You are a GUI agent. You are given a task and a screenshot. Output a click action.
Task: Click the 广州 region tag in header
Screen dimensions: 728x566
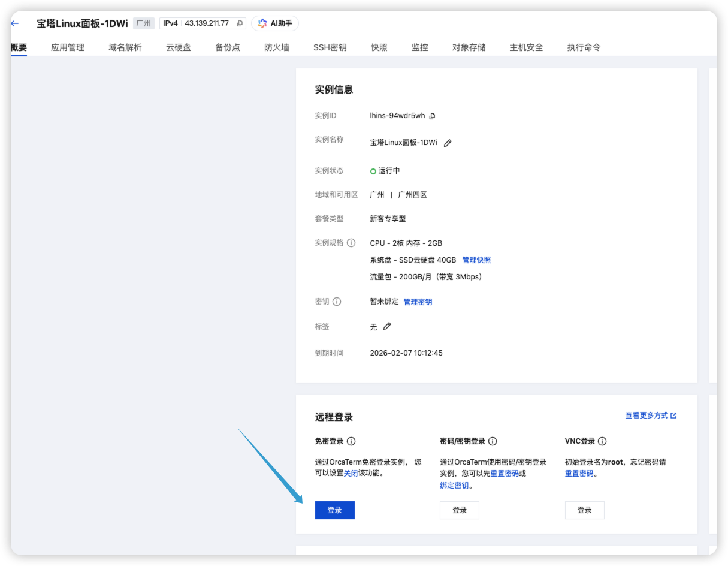tap(144, 23)
